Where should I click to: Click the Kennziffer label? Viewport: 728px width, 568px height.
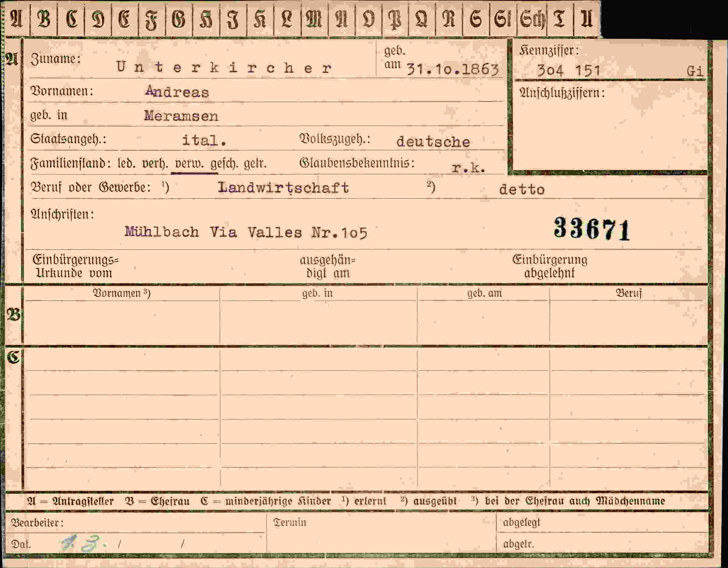pos(549,51)
